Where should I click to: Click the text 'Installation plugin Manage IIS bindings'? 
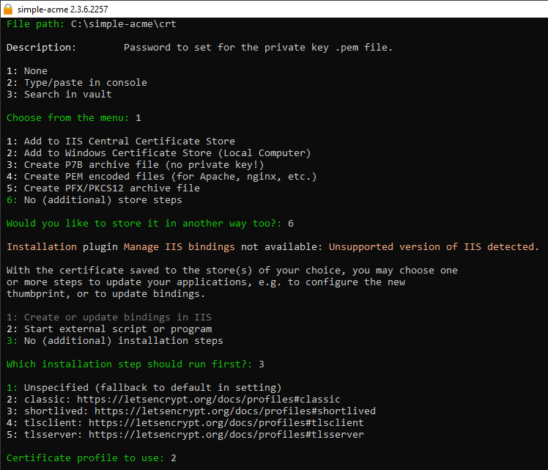(x=121, y=247)
